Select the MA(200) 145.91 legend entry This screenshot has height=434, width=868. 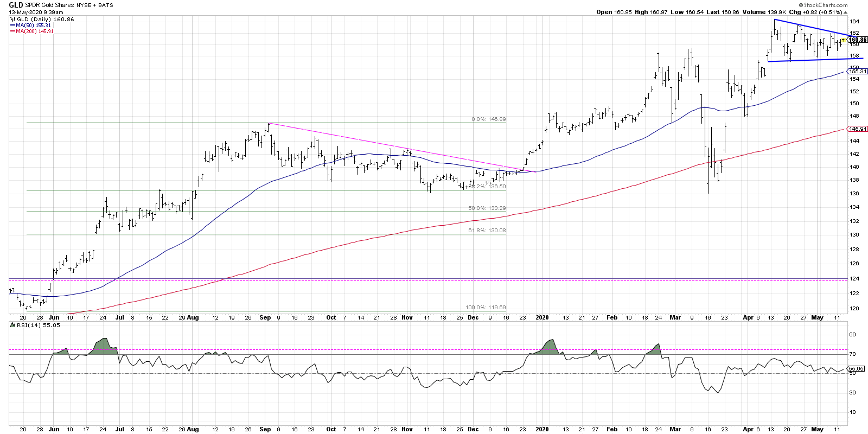pyautogui.click(x=35, y=31)
